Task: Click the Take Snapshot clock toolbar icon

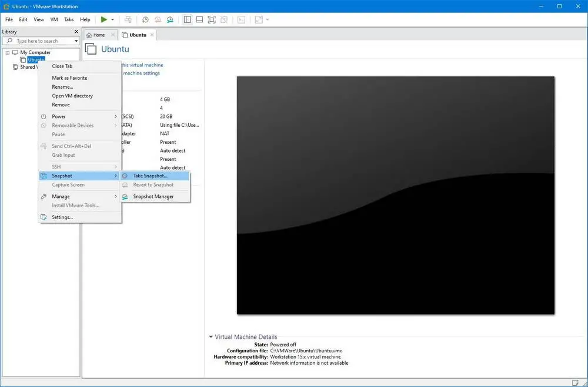Action: click(x=145, y=19)
